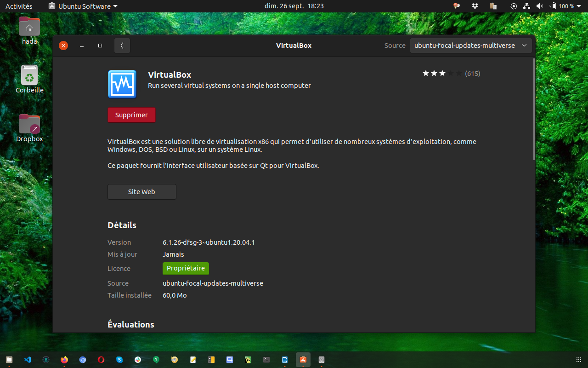Open the Dropbox tray indicator
The image size is (588, 368).
coord(475,6)
